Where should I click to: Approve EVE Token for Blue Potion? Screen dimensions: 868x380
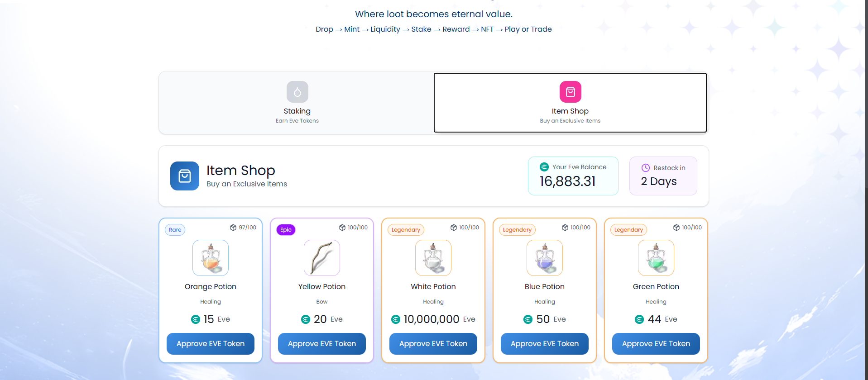point(545,344)
